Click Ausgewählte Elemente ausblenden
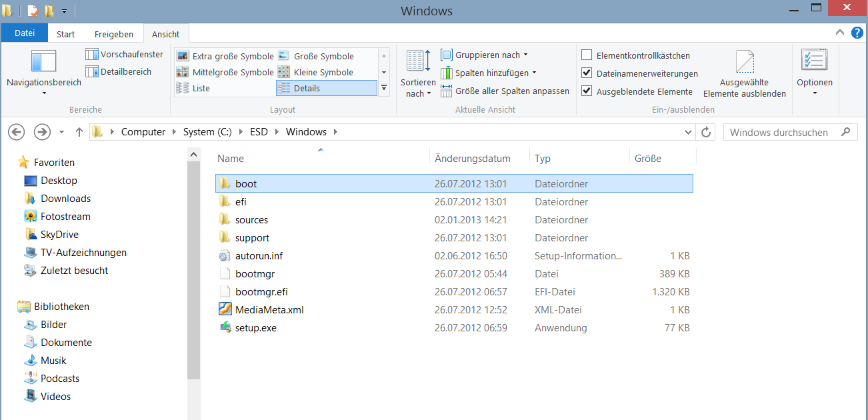868x420 pixels. coord(745,75)
